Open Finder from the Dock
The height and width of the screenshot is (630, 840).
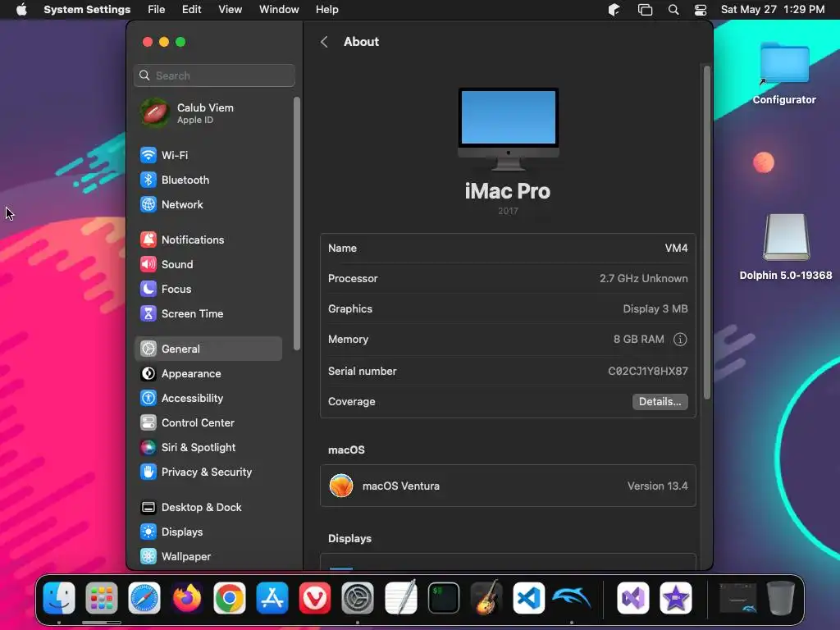pos(59,598)
